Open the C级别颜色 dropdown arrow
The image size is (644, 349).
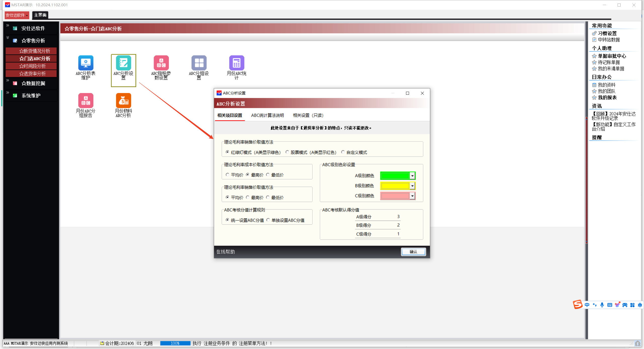412,196
